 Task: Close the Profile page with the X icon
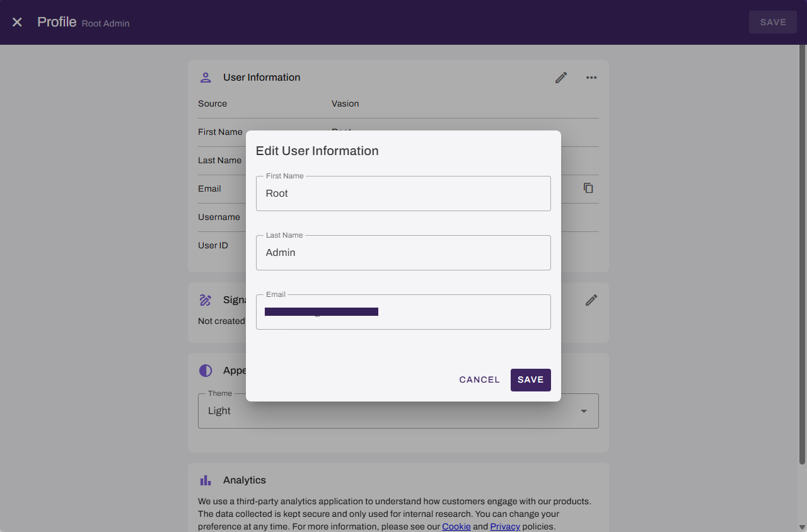(17, 22)
